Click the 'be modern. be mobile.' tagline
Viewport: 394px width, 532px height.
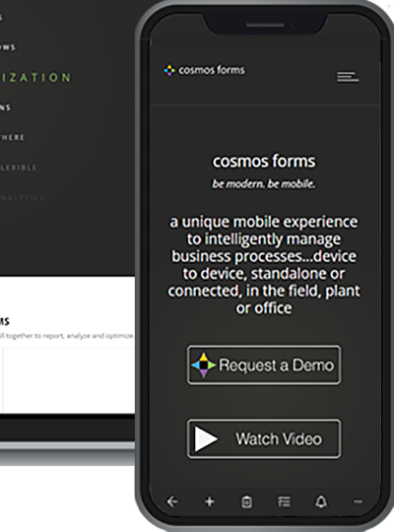coord(264,184)
